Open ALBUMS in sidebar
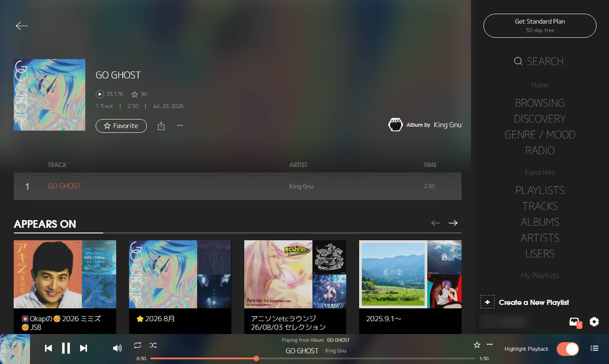The width and height of the screenshot is (609, 364). (540, 222)
